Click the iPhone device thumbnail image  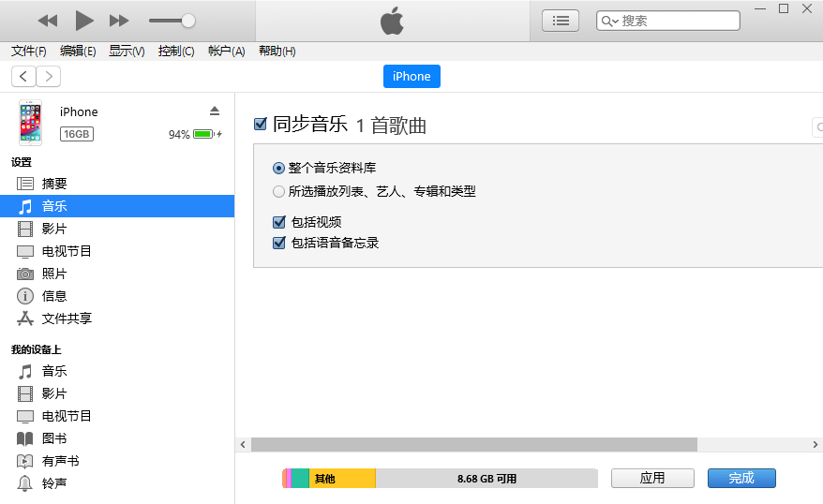(30, 123)
